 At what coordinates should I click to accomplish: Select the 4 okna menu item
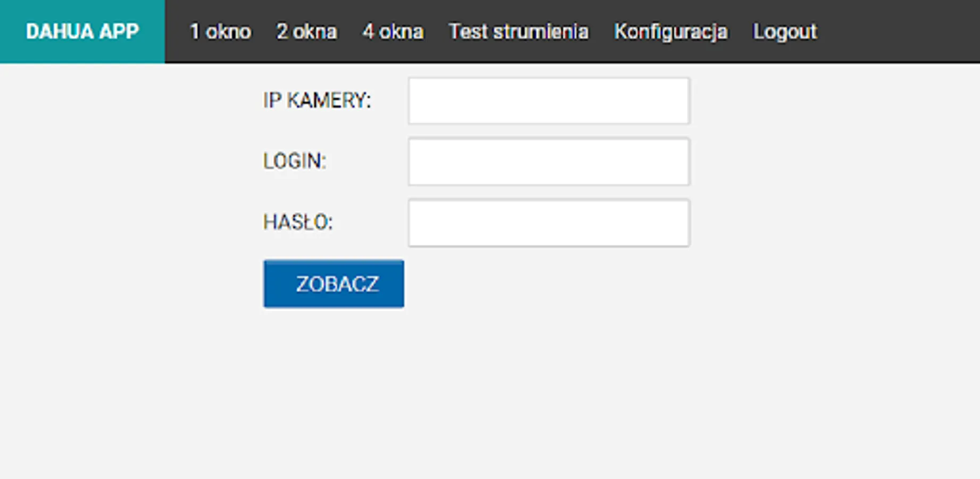click(393, 32)
